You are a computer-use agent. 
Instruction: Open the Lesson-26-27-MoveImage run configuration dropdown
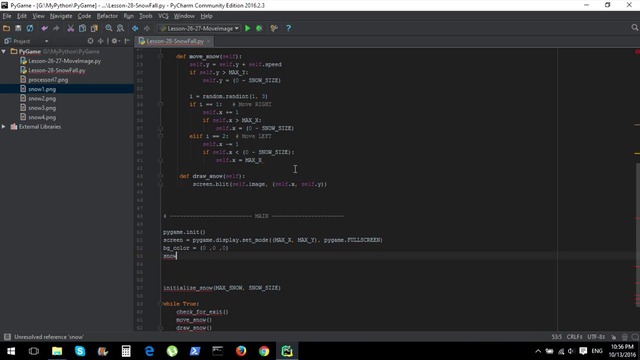tap(199, 28)
